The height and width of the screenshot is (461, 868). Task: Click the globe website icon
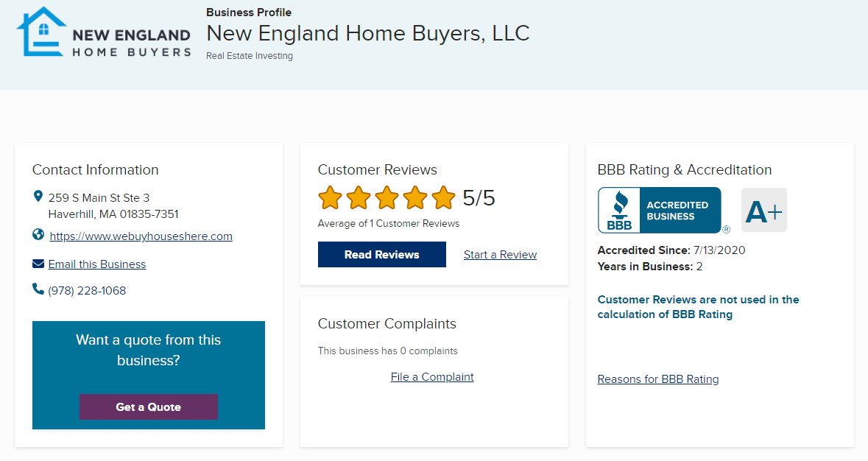pyautogui.click(x=38, y=235)
